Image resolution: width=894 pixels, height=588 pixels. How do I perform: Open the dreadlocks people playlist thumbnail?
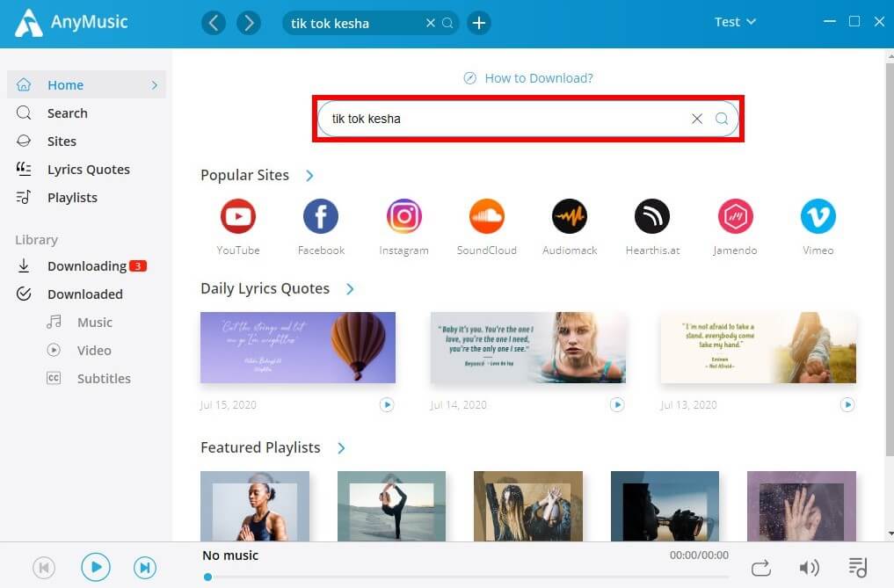tap(528, 506)
